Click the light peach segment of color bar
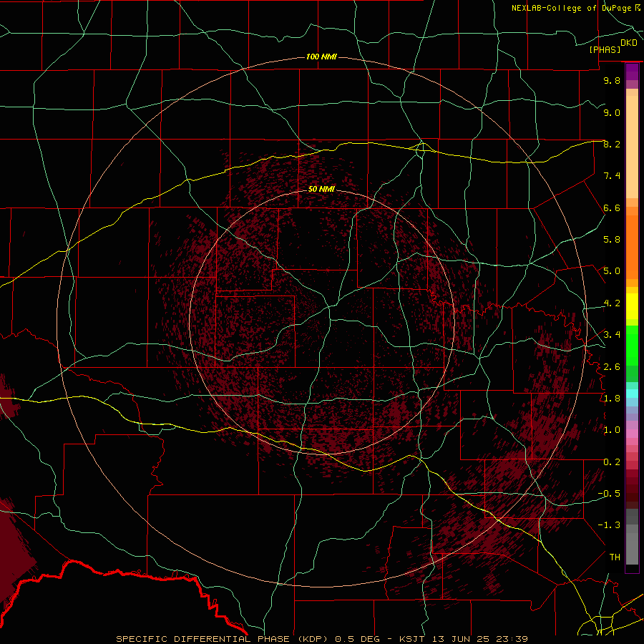Viewport: 644px width, 644px height. click(x=632, y=148)
